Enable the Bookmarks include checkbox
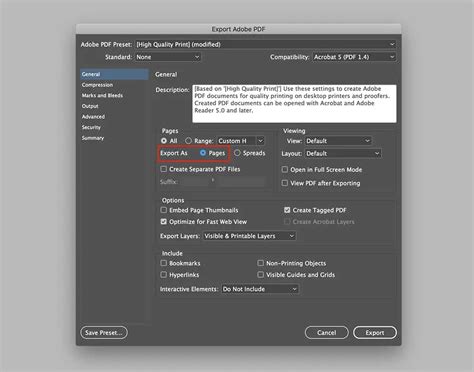 164,263
